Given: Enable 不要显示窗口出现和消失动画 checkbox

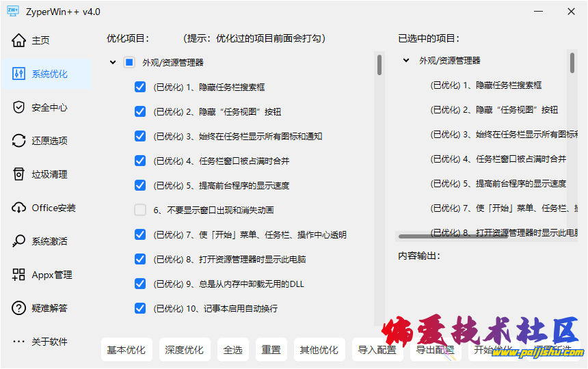Looking at the screenshot, I should 140,210.
